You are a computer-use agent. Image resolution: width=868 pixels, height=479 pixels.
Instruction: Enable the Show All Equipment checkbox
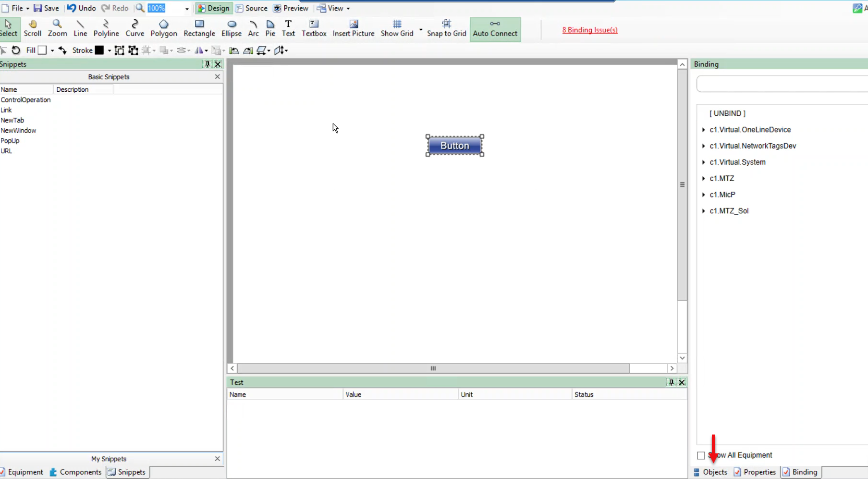tap(701, 455)
